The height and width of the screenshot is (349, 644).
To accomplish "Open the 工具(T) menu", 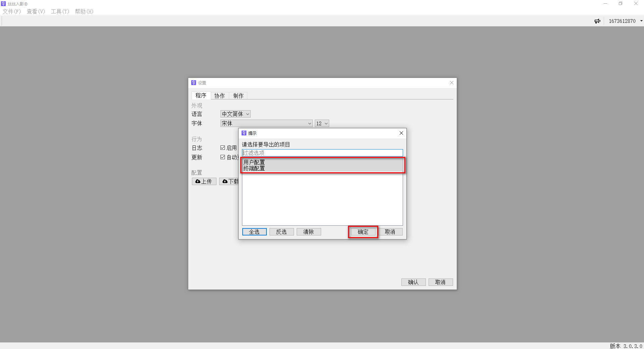I will [60, 11].
